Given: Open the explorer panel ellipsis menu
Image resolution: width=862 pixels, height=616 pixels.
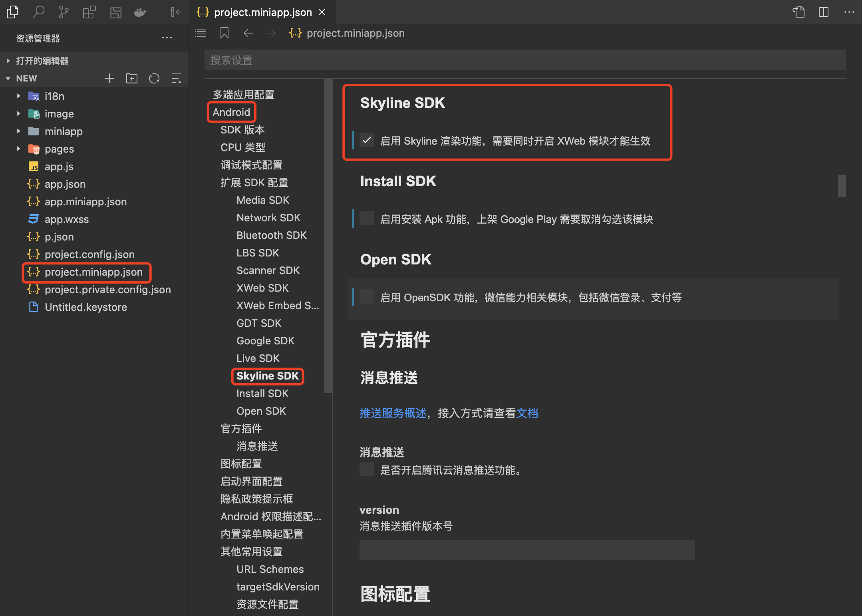Looking at the screenshot, I should (167, 38).
